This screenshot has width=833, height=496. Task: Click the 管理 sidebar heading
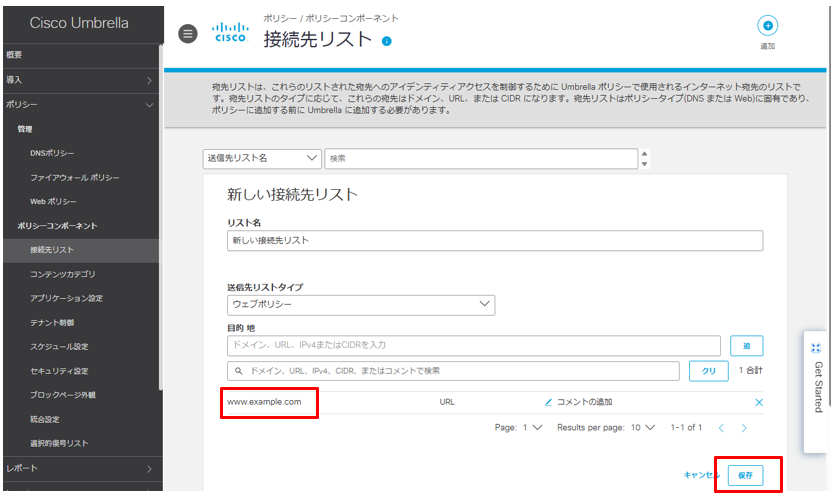[x=24, y=129]
